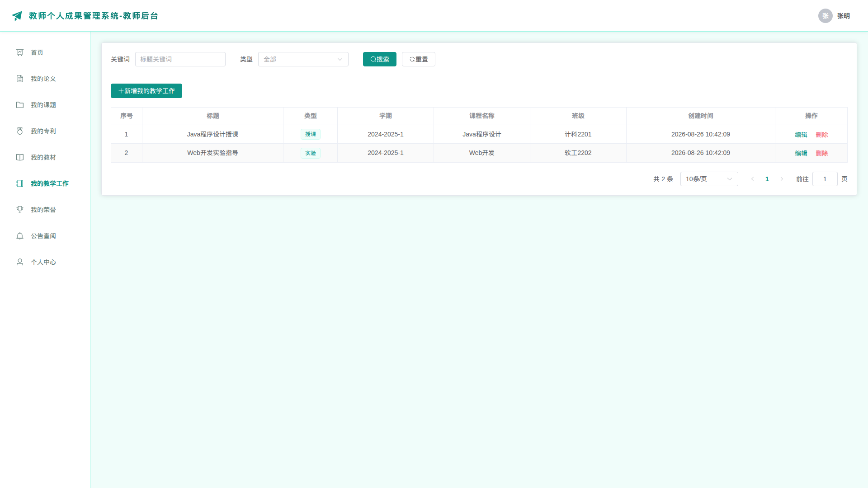The image size is (868, 488).
Task: Focus the 标题关键词 keyword input
Action: 180,59
